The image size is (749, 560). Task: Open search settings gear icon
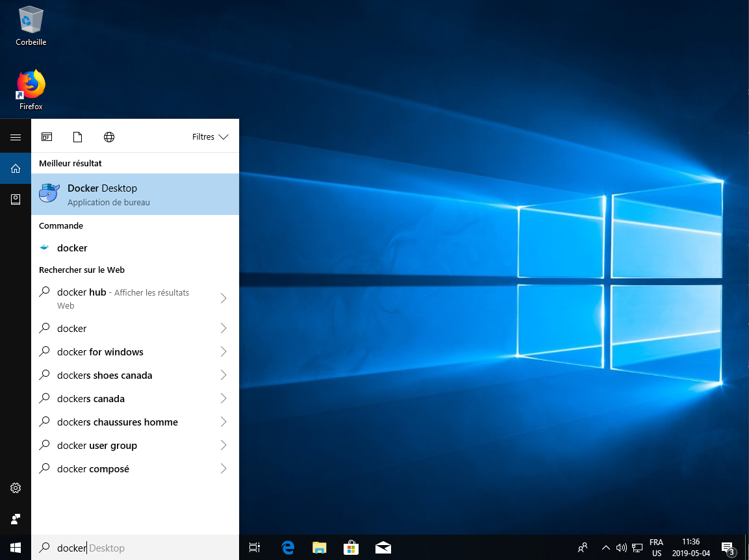pos(16,488)
